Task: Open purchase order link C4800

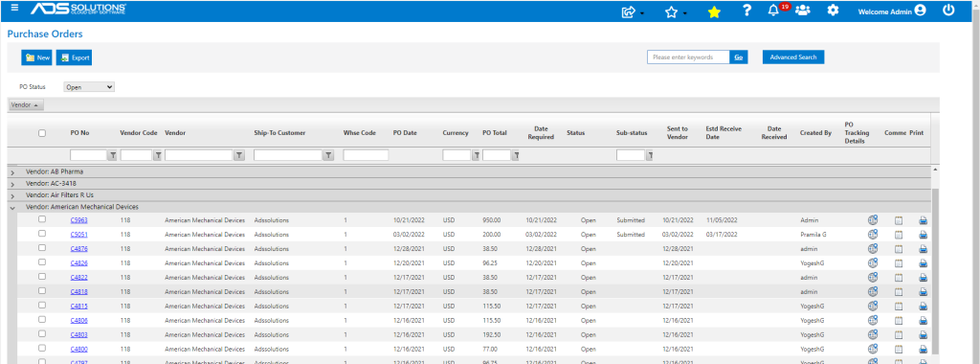Action: pyautogui.click(x=78, y=350)
